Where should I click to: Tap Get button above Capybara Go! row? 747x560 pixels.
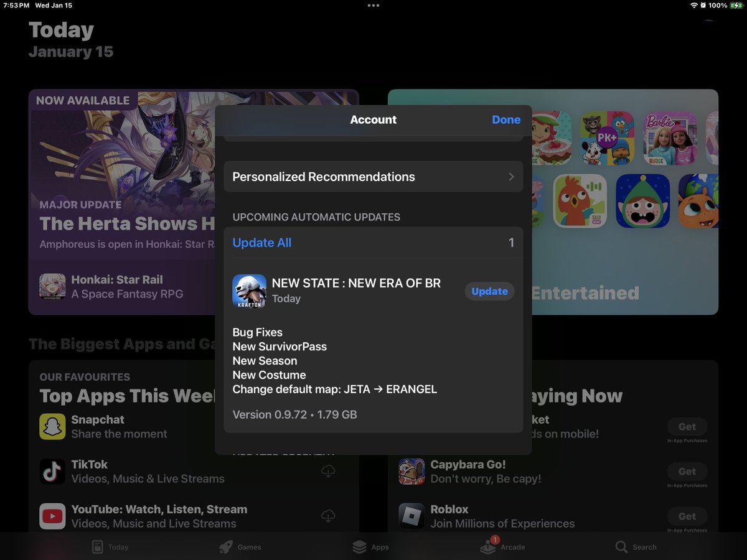[x=687, y=427]
